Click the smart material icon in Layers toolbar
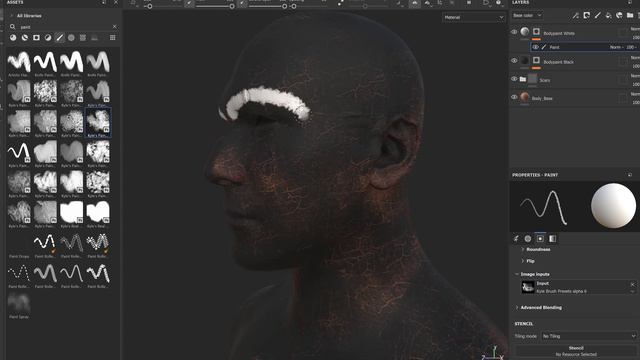The height and width of the screenshot is (360, 640). (619, 16)
